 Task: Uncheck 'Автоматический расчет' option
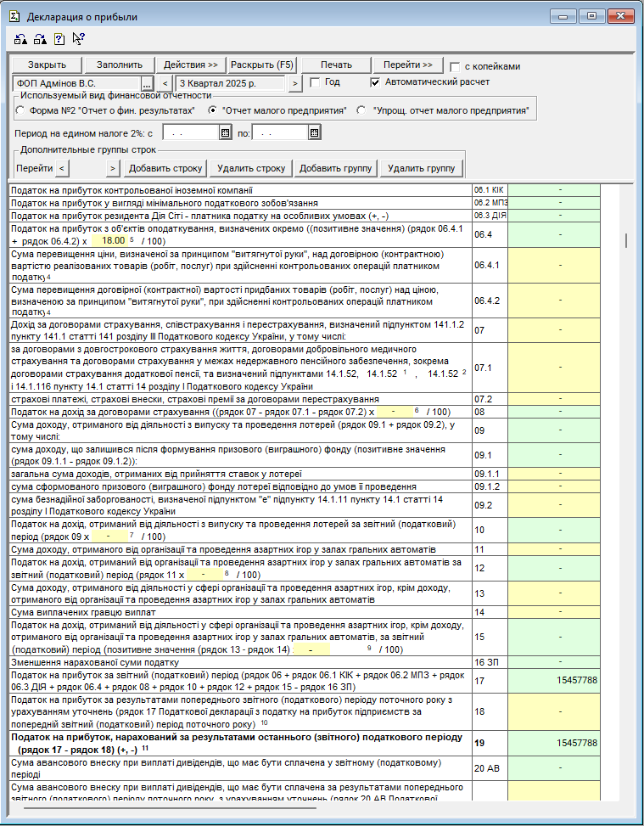click(x=376, y=82)
